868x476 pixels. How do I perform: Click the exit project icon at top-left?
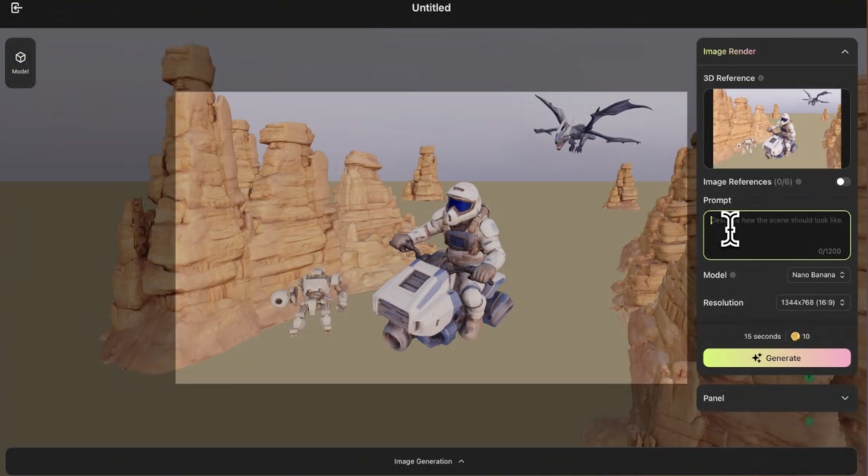(16, 8)
